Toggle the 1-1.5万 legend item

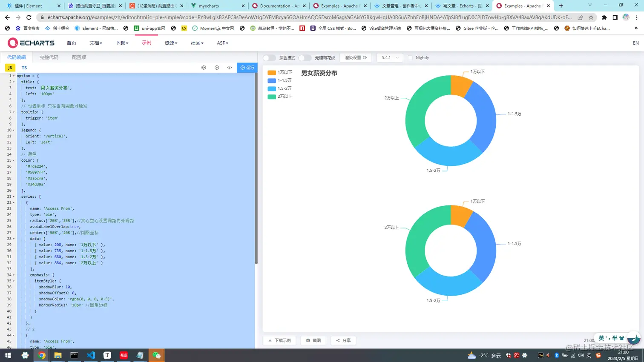pyautogui.click(x=279, y=80)
